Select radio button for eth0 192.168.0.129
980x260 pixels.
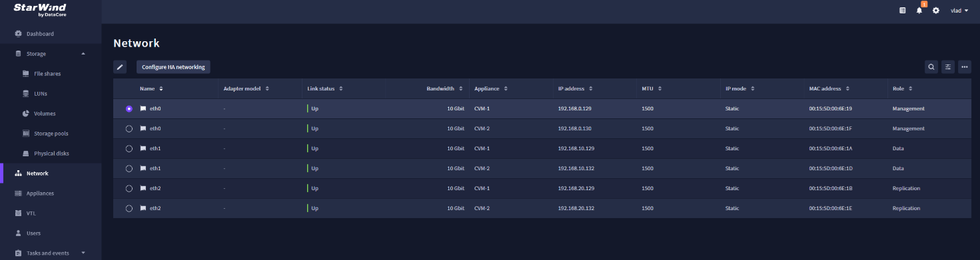pos(129,108)
